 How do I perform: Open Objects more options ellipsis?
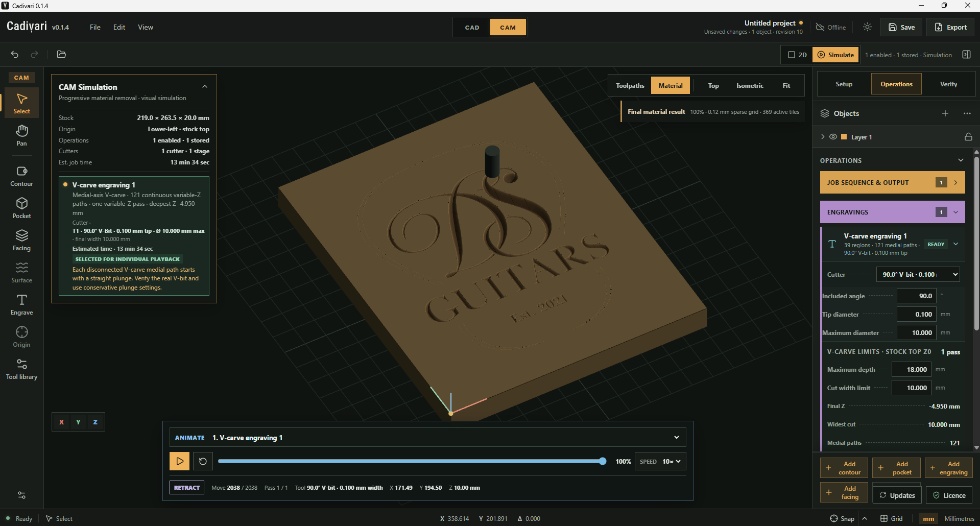coord(967,113)
